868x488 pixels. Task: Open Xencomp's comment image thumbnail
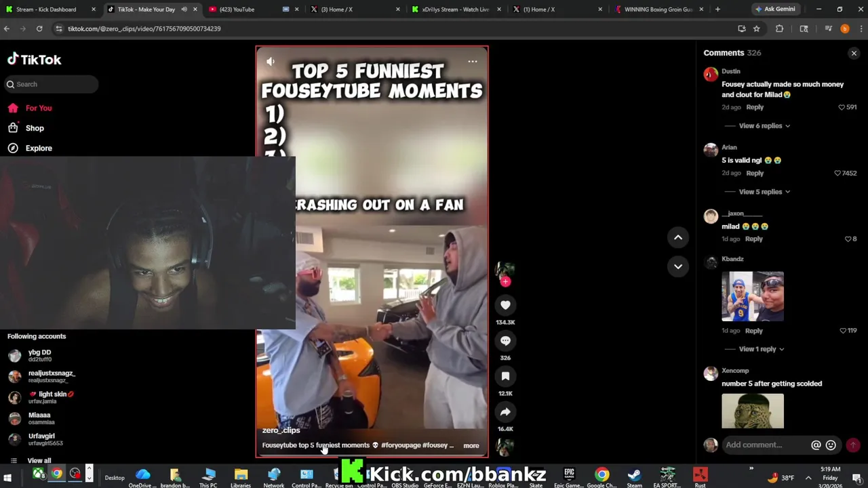pyautogui.click(x=753, y=411)
